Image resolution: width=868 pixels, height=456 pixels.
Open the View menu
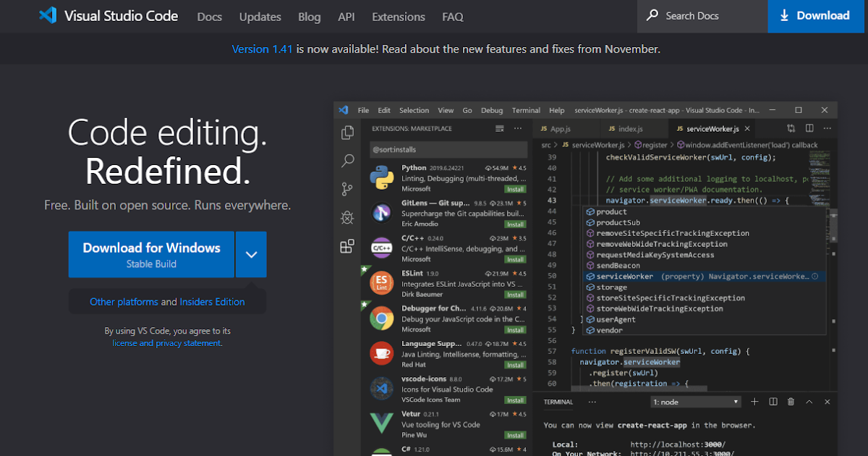click(446, 110)
